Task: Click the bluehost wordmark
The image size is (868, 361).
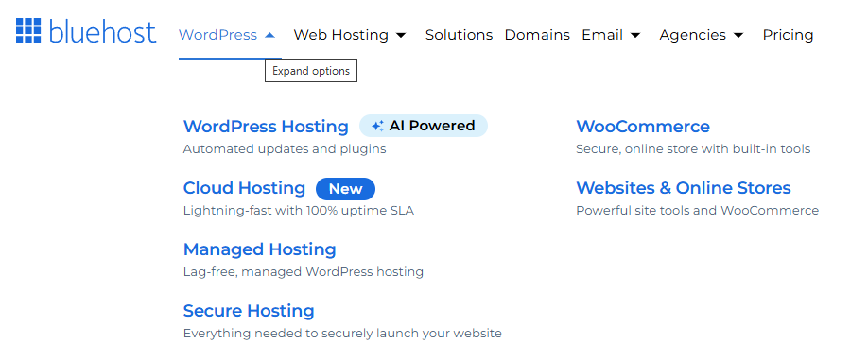Action: (102, 31)
